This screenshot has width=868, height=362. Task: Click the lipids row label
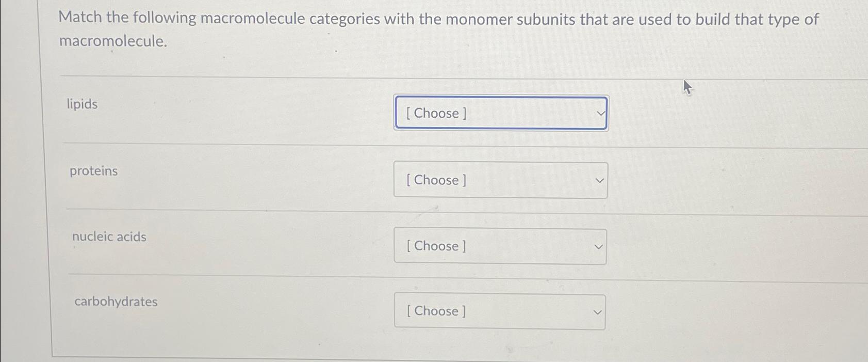[x=82, y=104]
